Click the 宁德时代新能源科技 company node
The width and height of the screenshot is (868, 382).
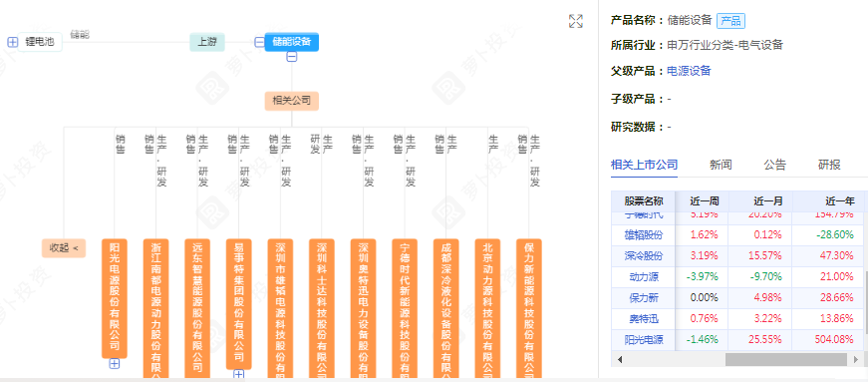tap(405, 309)
